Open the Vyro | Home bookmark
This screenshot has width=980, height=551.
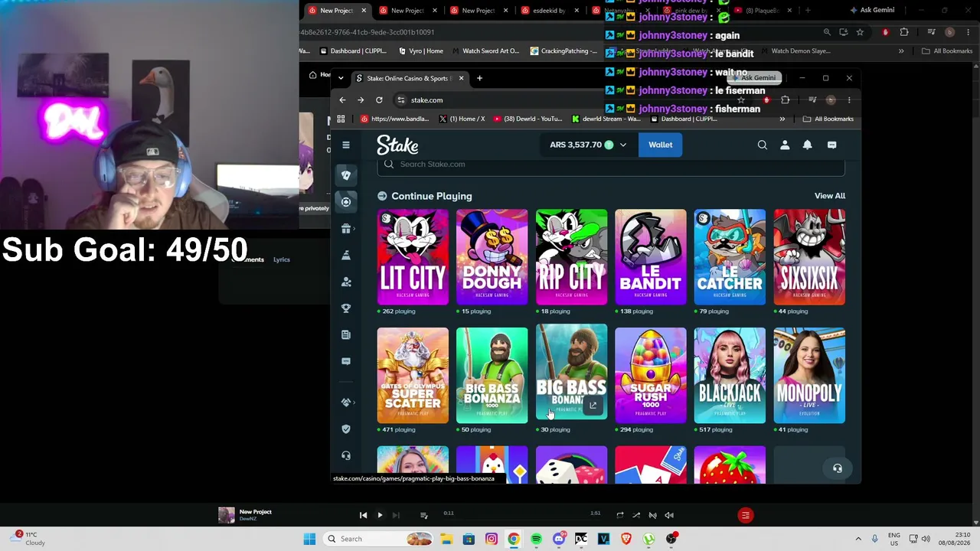click(x=421, y=51)
